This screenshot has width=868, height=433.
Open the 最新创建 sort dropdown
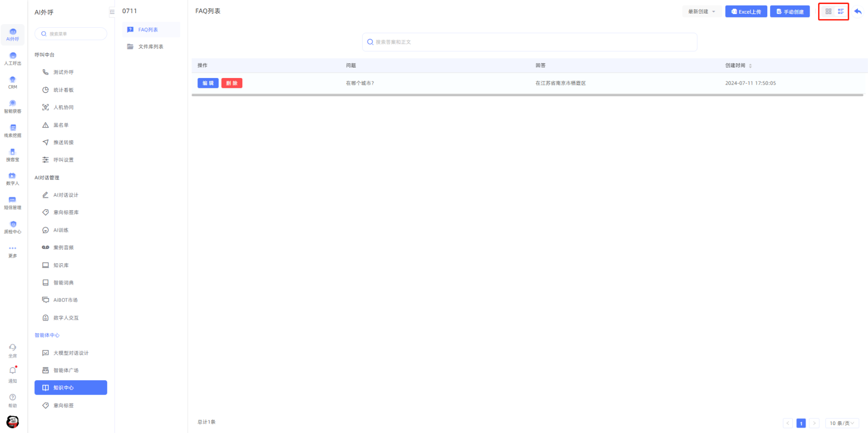coord(701,12)
